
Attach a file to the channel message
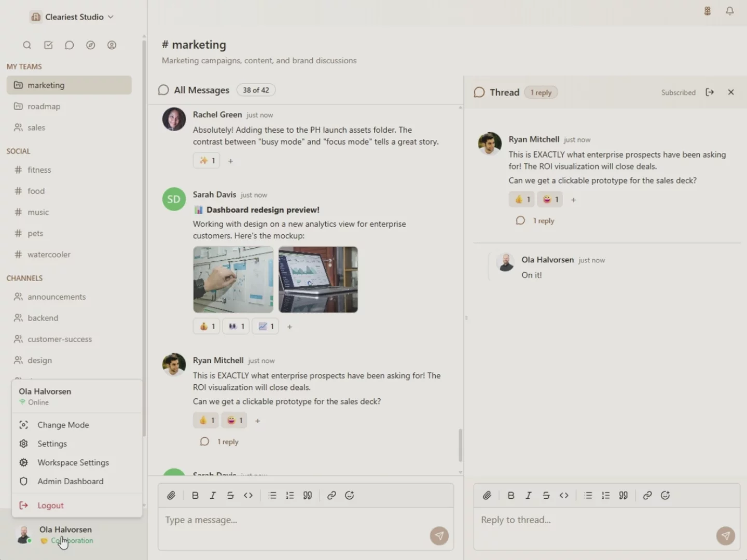(171, 495)
